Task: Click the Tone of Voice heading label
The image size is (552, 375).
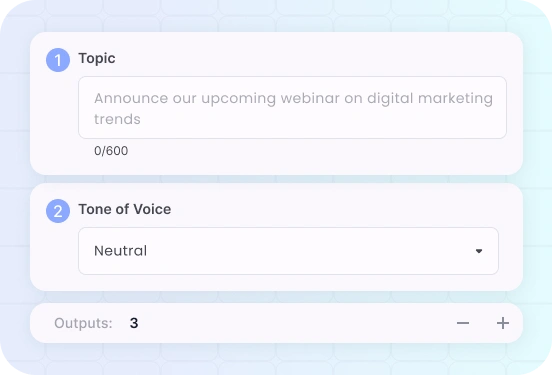Action: (125, 209)
